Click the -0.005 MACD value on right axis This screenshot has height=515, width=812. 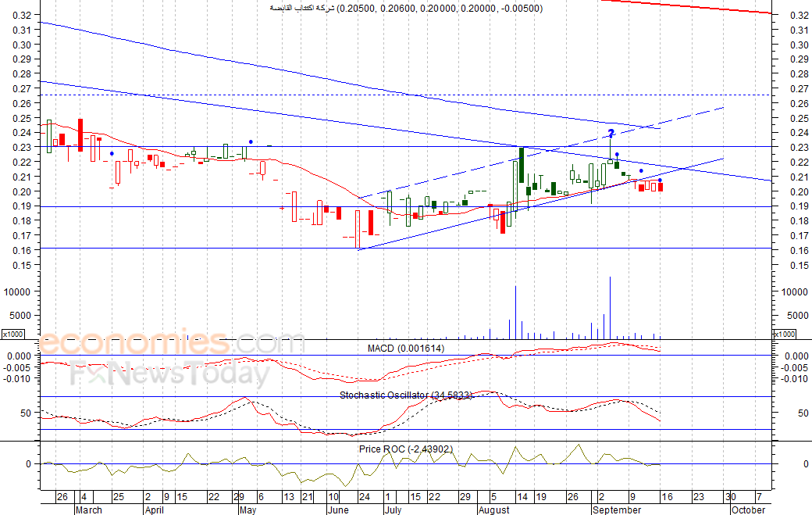pos(796,367)
